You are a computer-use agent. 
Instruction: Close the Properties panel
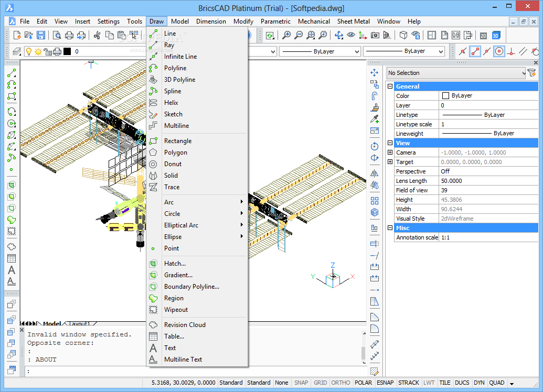pos(536,62)
